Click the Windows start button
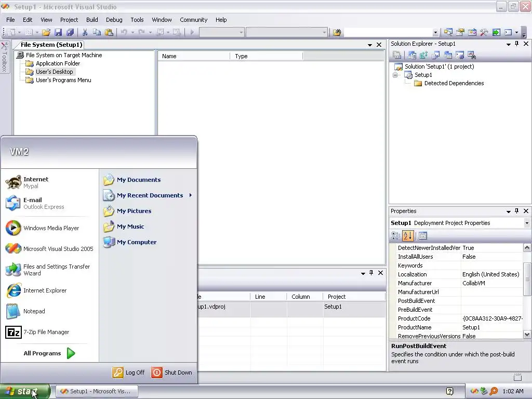532x399 pixels. (25, 391)
